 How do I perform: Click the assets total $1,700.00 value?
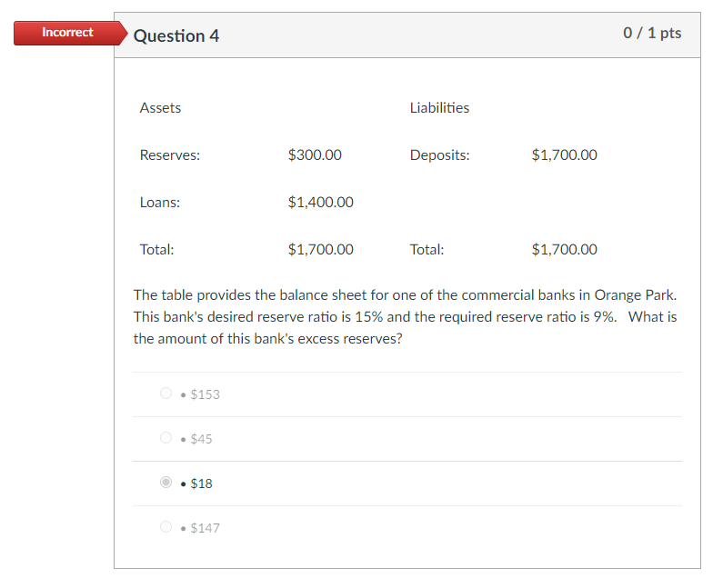point(321,250)
